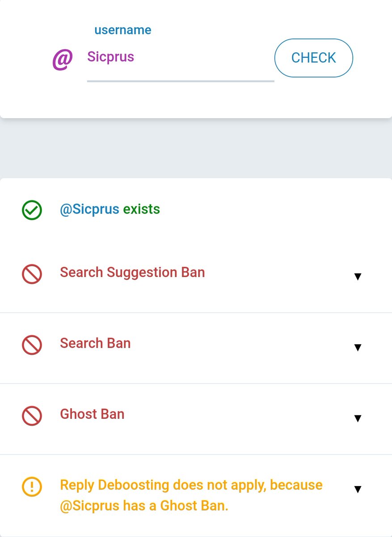The image size is (392, 537).
Task: Focus the username input field
Action: point(181,59)
